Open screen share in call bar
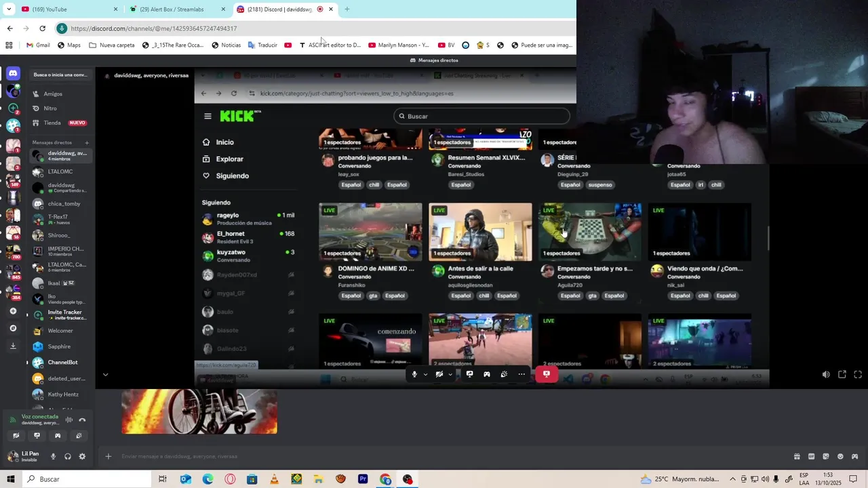 tap(469, 374)
